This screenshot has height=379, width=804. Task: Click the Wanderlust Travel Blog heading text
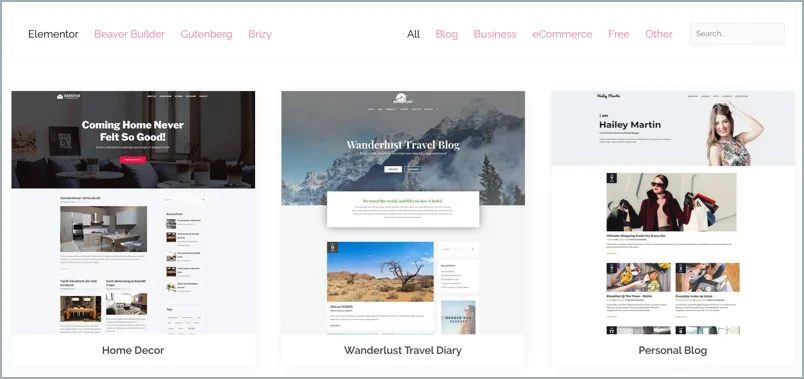(403, 145)
